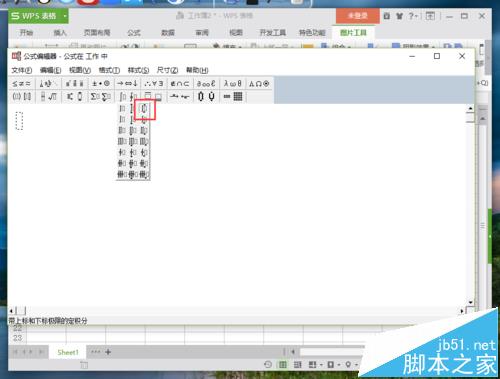Open the fence templates palette (brackets)
This screenshot has width=500, height=379.
click(x=22, y=97)
